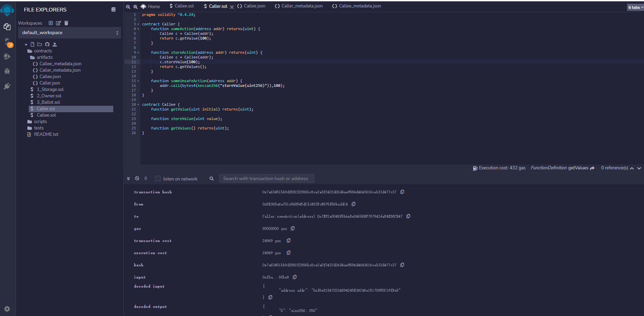Place cursor on editor line 11
Screen dimensions: 644x316
tap(392, 62)
